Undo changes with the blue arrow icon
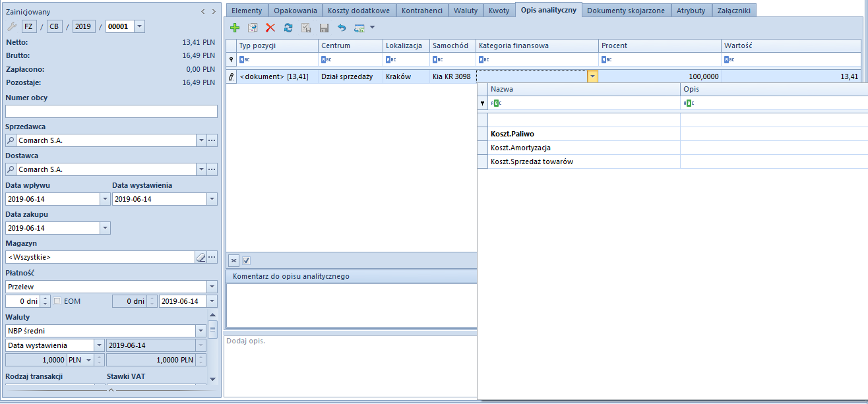The height and width of the screenshot is (404, 868). (342, 28)
